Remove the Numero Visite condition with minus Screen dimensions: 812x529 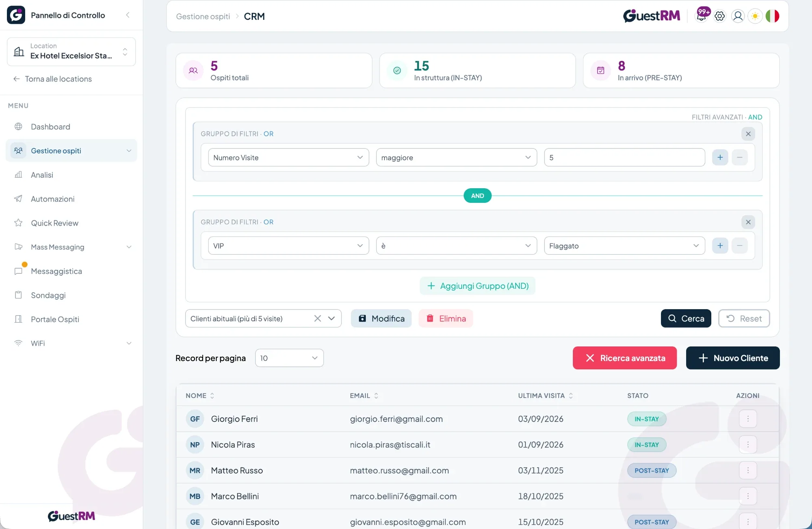click(x=740, y=157)
